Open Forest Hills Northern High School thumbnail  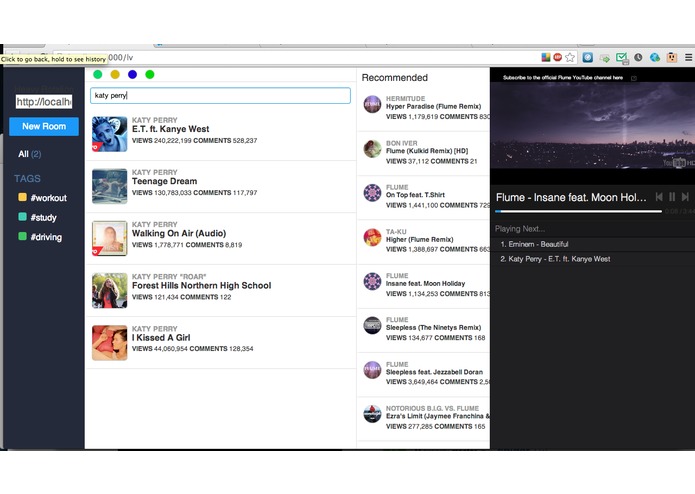(109, 291)
